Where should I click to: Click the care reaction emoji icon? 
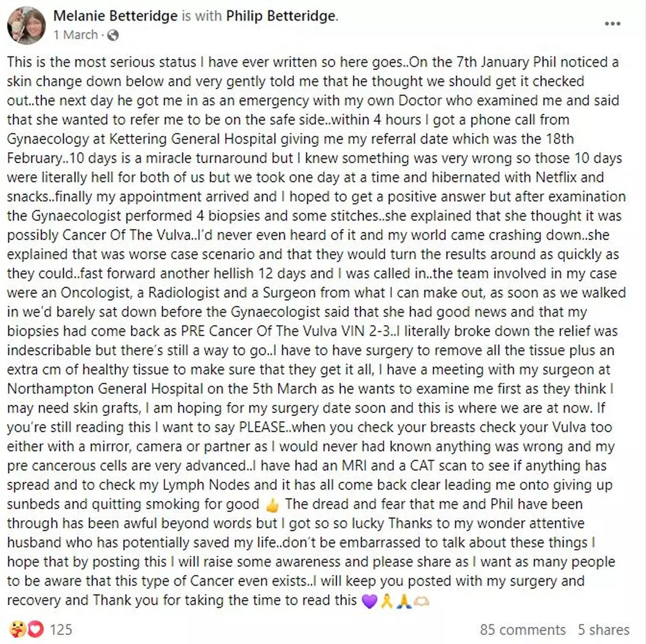point(17,629)
